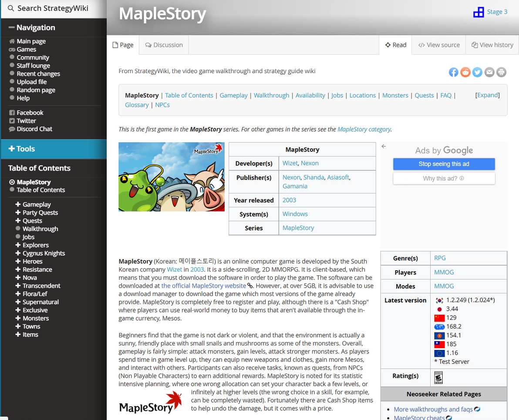Click the Taiwan flag icon for version 185

[439, 344]
